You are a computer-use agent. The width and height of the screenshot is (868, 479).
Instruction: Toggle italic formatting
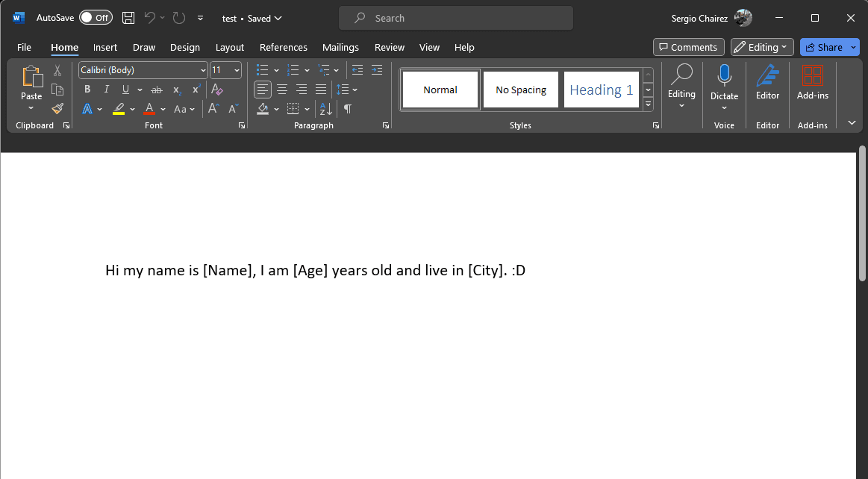pos(106,90)
